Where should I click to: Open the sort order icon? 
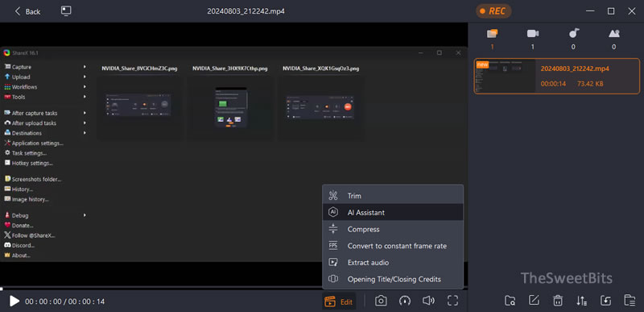(x=581, y=301)
